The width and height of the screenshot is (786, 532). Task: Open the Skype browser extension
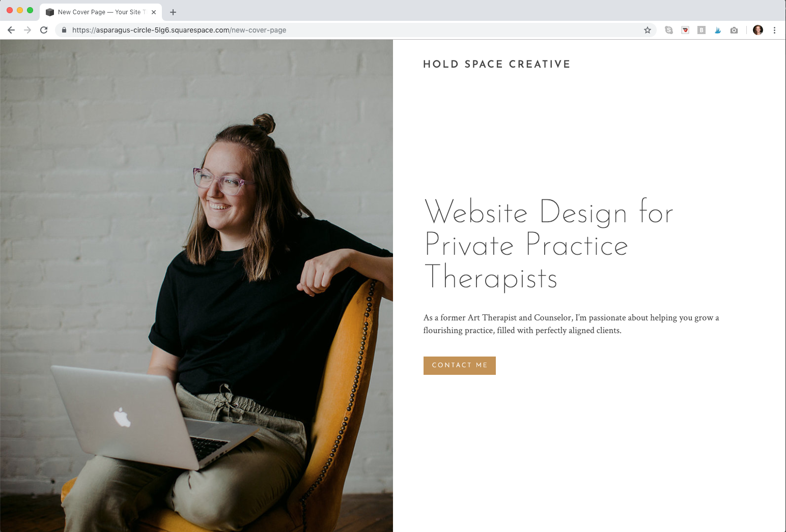click(x=669, y=30)
